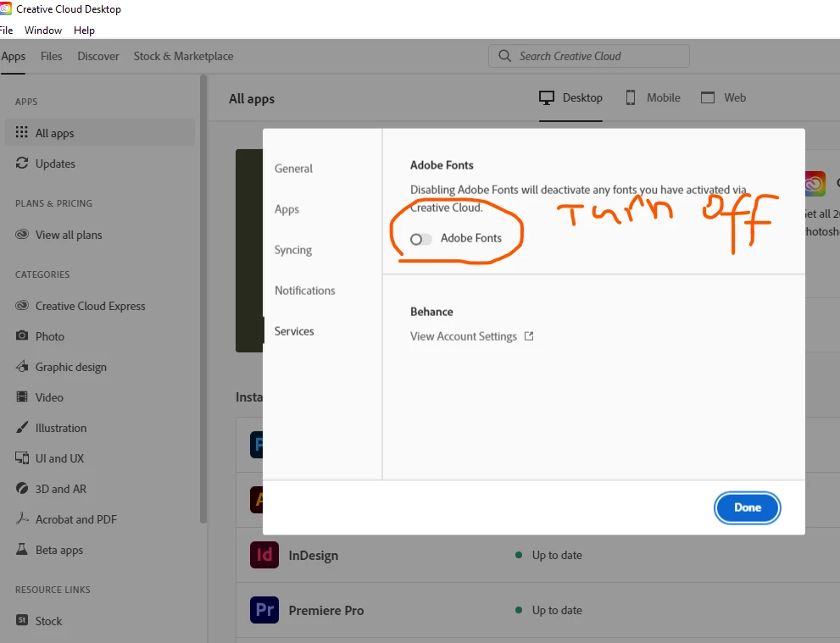The image size is (840, 643).
Task: Click the external link icon beside View Account Settings
Action: click(529, 335)
